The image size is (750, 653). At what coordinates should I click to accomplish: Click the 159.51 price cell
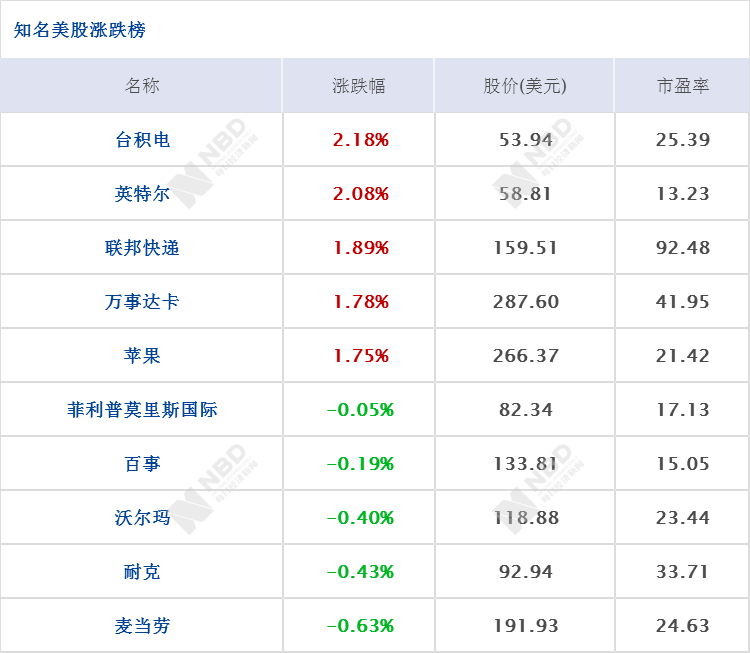tap(526, 248)
